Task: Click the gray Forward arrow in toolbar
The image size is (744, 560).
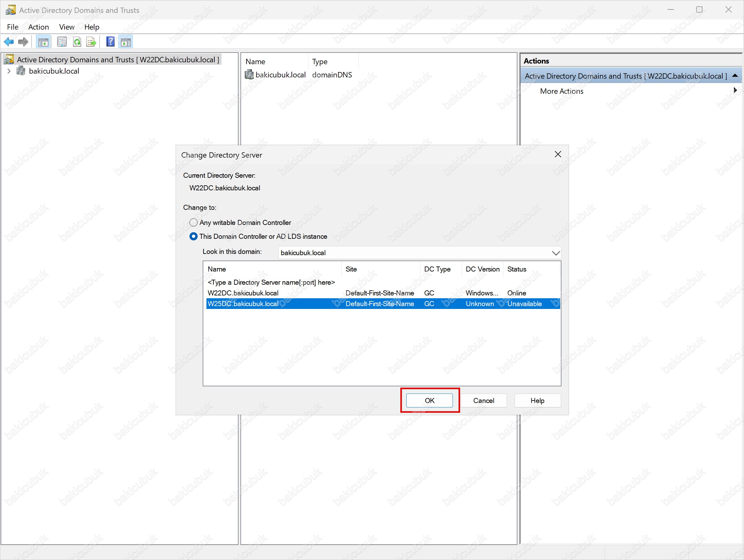Action: coord(23,42)
